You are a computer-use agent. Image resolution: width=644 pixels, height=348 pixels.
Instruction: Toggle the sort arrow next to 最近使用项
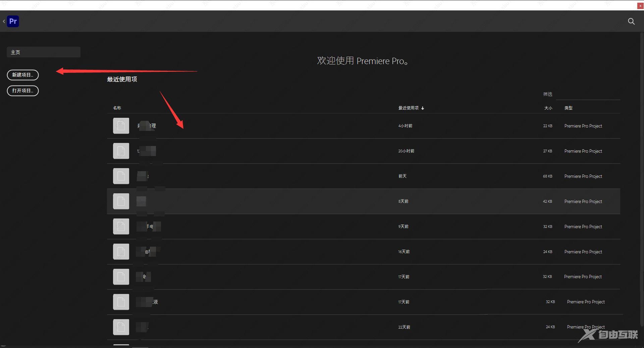423,108
